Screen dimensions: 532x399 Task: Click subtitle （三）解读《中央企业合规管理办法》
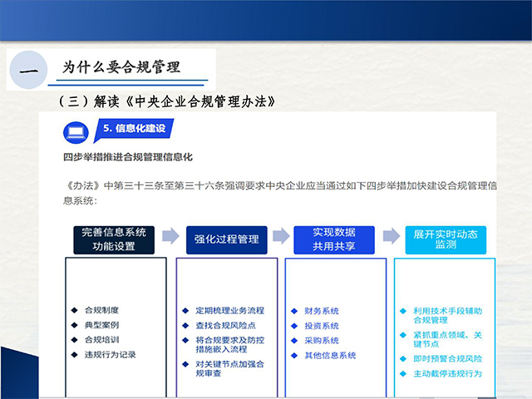(167, 101)
